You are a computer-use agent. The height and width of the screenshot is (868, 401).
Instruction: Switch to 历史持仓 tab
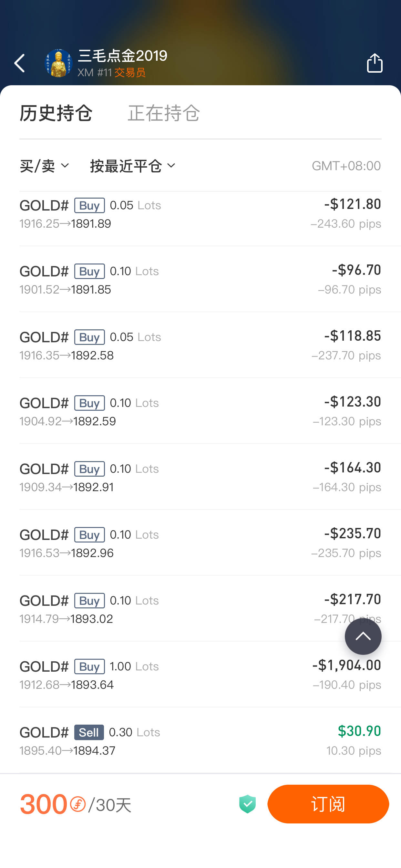[x=56, y=113]
